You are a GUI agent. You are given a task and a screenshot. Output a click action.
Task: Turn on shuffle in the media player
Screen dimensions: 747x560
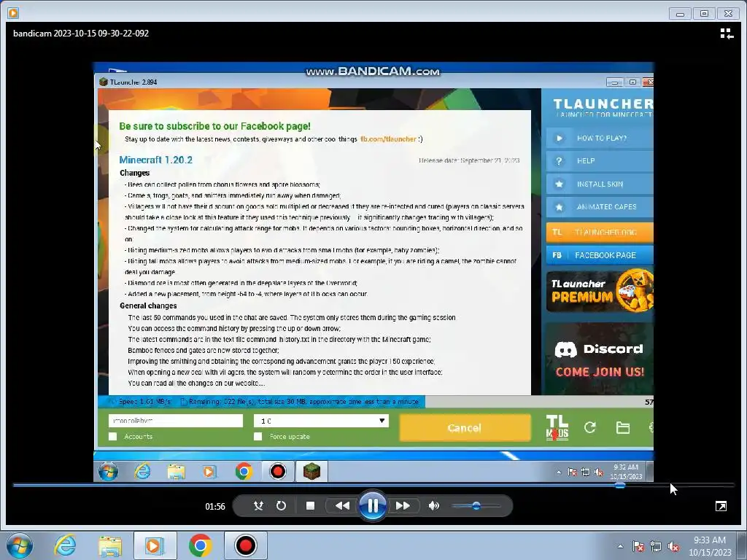click(x=258, y=506)
